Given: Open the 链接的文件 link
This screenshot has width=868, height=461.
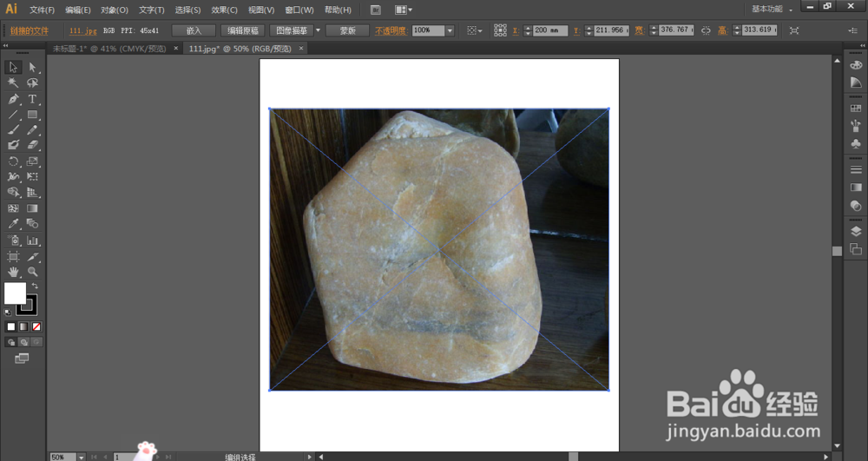Looking at the screenshot, I should pyautogui.click(x=30, y=30).
